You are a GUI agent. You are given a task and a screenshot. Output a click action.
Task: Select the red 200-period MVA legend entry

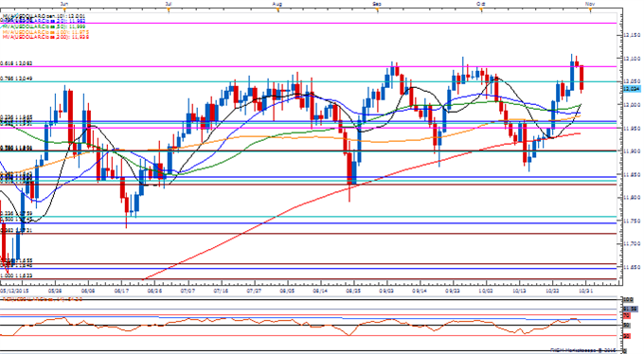click(45, 37)
